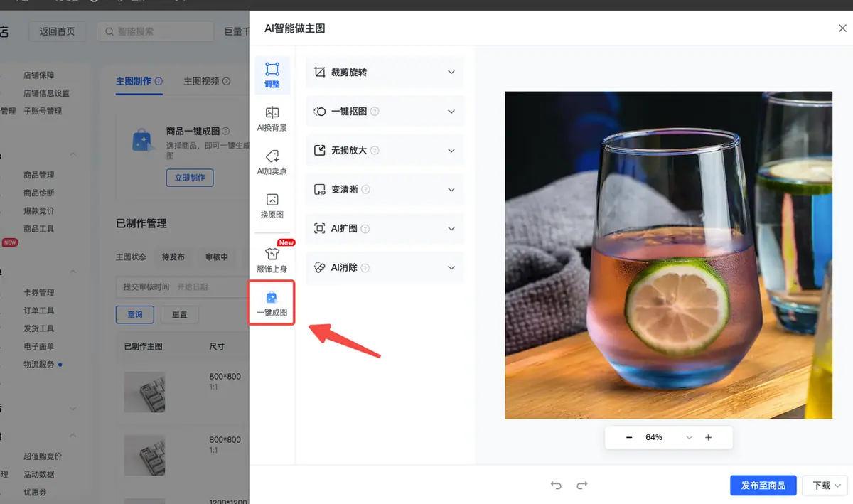
Task: Click the cutout icon beside 一键抠图
Action: (319, 112)
